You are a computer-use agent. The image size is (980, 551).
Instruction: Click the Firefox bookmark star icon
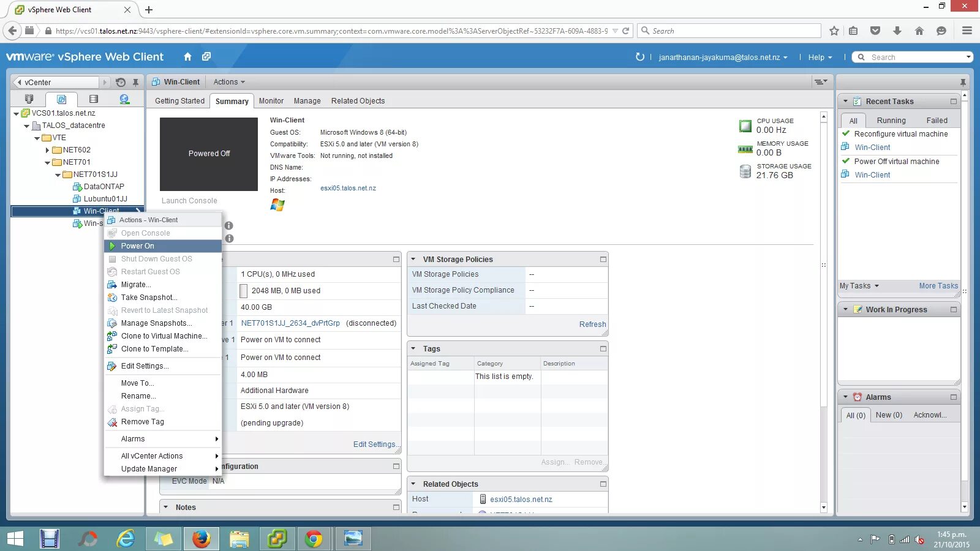[834, 31]
